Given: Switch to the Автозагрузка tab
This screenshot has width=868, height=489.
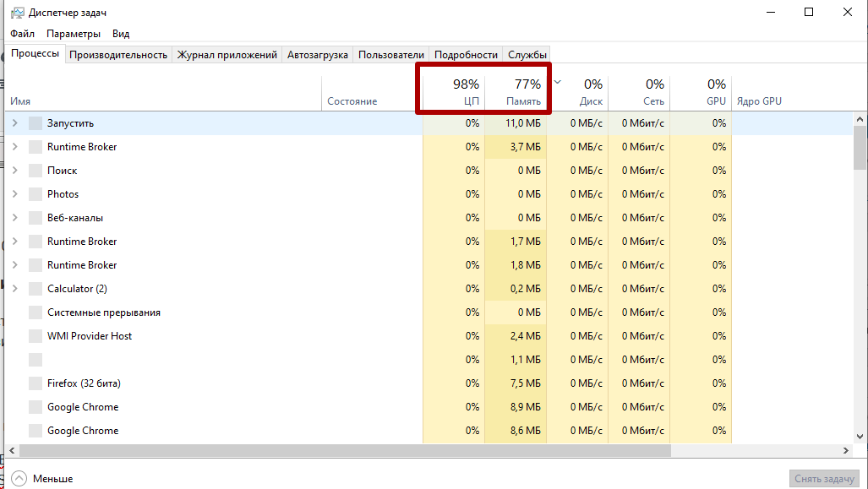Looking at the screenshot, I should (317, 55).
